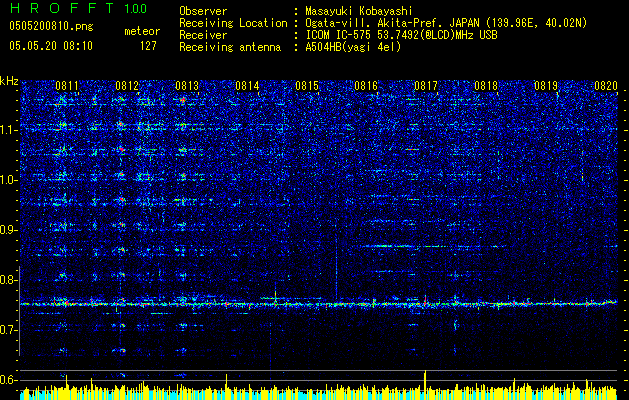629x400 pixels.
Task: Click the 0817 time marker
Action: pos(426,85)
